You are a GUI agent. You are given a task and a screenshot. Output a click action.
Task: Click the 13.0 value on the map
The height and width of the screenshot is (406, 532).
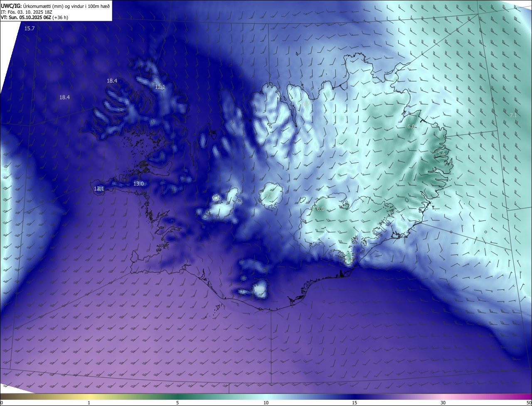coord(138,183)
